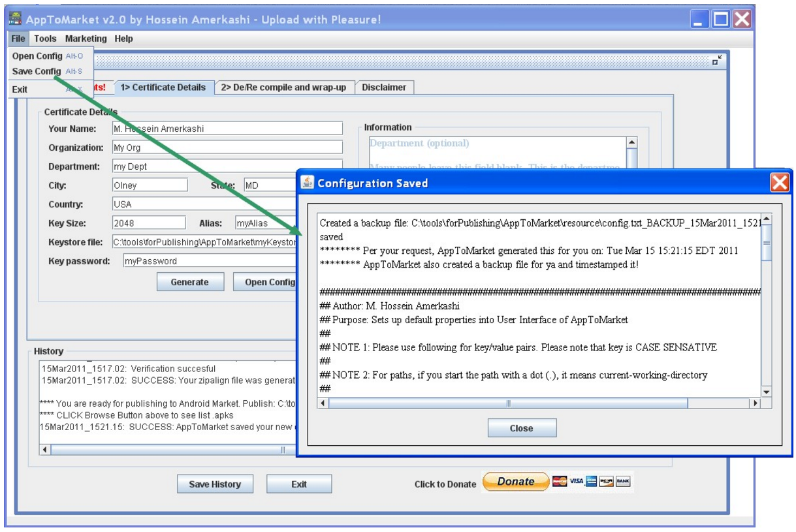Click the Your Name input field
This screenshot has width=796, height=532.
227,129
